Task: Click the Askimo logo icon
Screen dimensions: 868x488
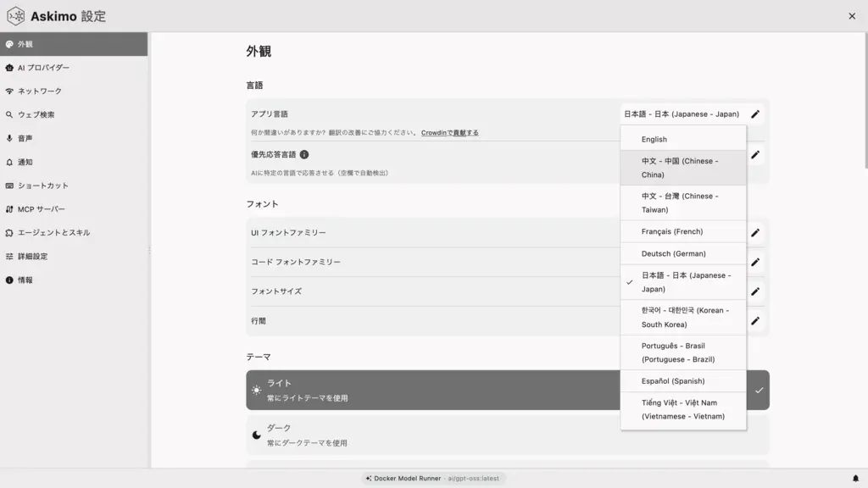Action: coord(15,16)
